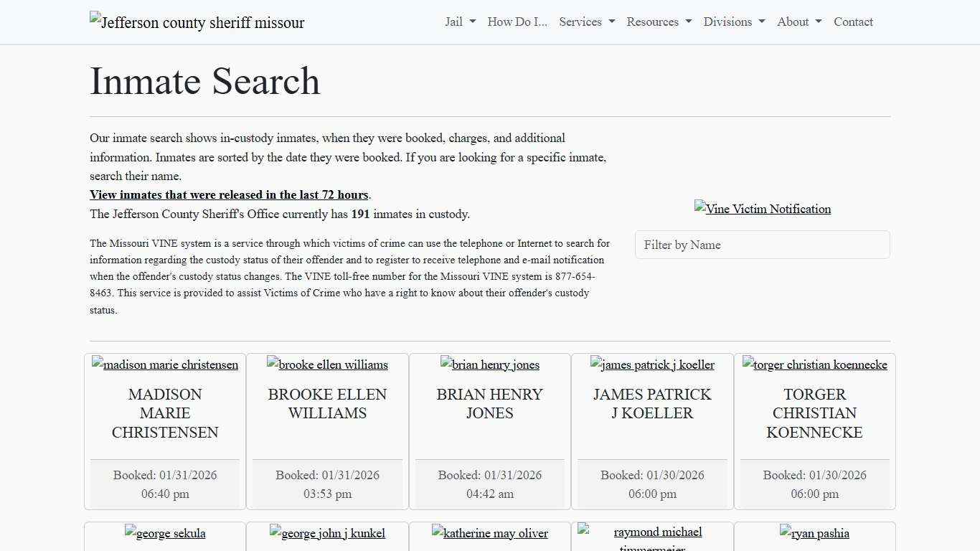Image resolution: width=980 pixels, height=551 pixels.
Task: Select James Patrick J Koeller's image
Action: pyautogui.click(x=652, y=364)
